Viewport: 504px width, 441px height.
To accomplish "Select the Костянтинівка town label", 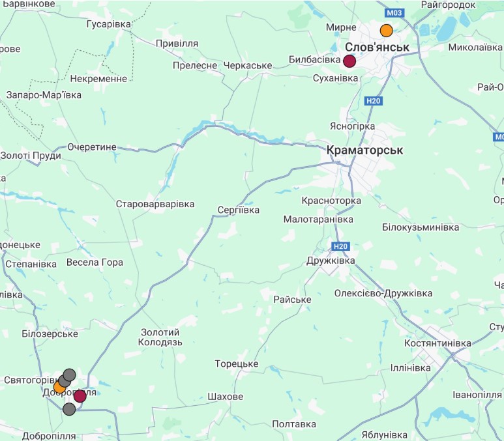I will 437,343.
